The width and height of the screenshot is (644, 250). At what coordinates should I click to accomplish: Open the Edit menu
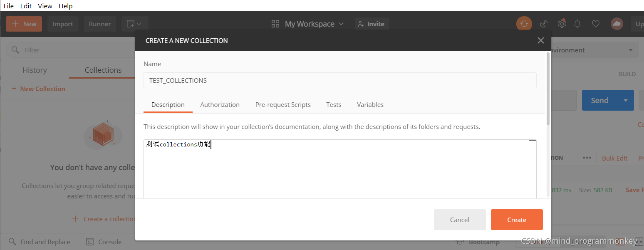click(26, 6)
